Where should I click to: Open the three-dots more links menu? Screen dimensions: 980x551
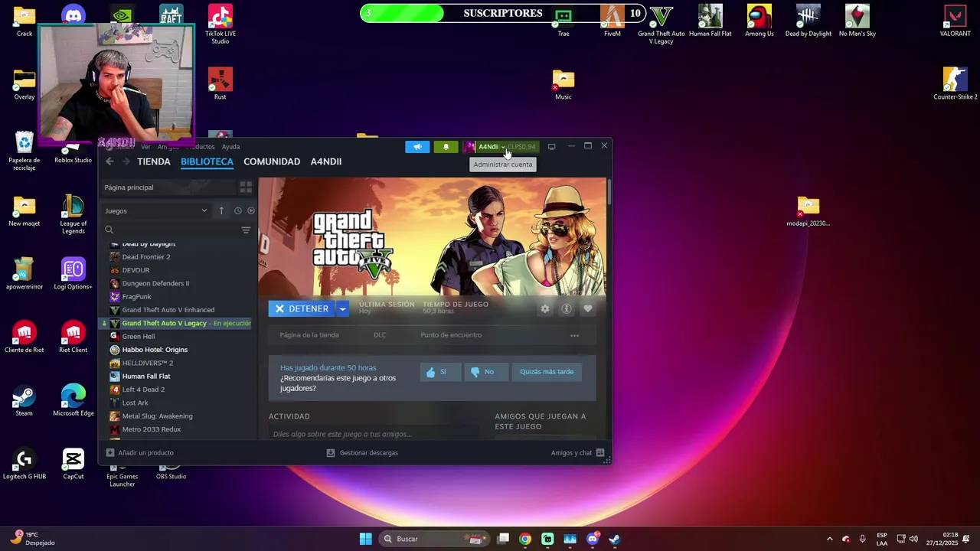[x=574, y=335]
